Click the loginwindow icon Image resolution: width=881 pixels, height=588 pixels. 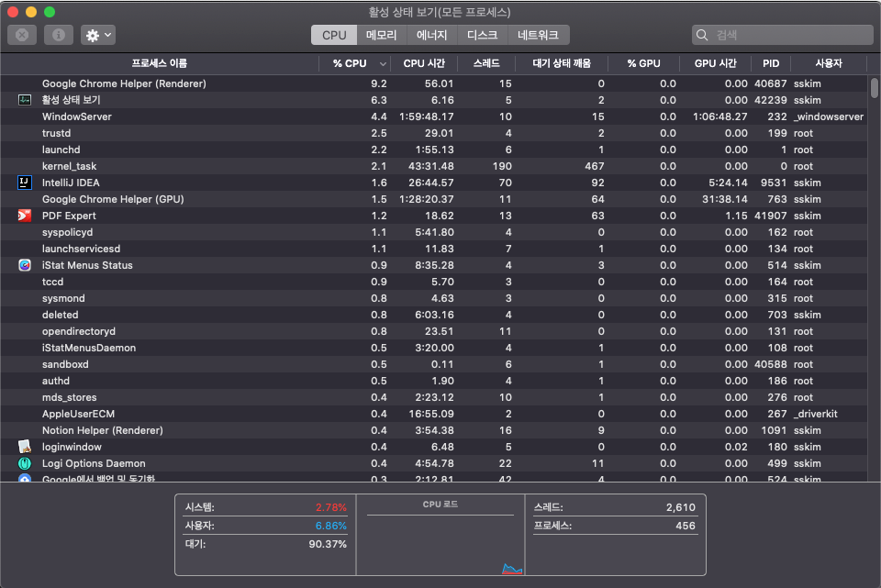pos(25,447)
